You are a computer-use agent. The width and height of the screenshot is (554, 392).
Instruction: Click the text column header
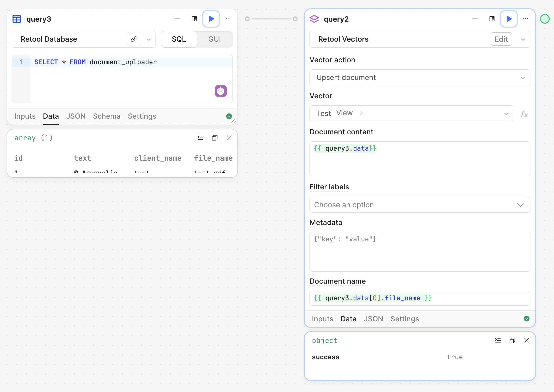coord(83,158)
